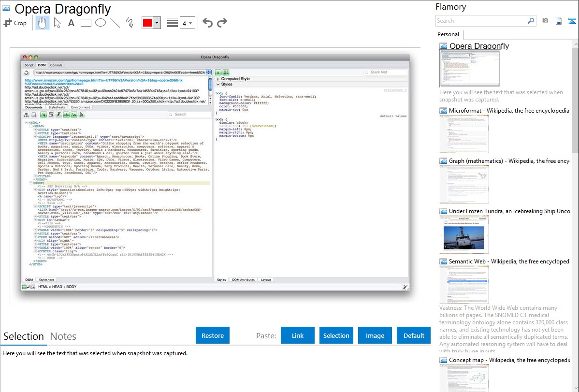This screenshot has width=579, height=392.
Task: Select the Opera Dragonfly thumbnail in sidebar
Action: tap(469, 68)
